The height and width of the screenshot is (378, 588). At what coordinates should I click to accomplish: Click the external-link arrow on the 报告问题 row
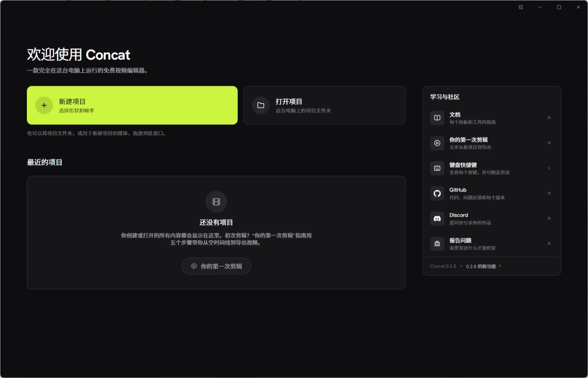pos(549,244)
